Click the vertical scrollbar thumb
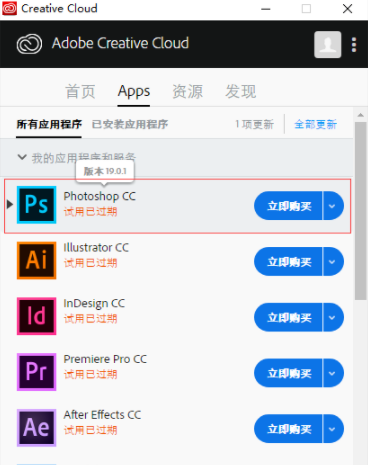This screenshot has width=368, height=465. coord(360,211)
